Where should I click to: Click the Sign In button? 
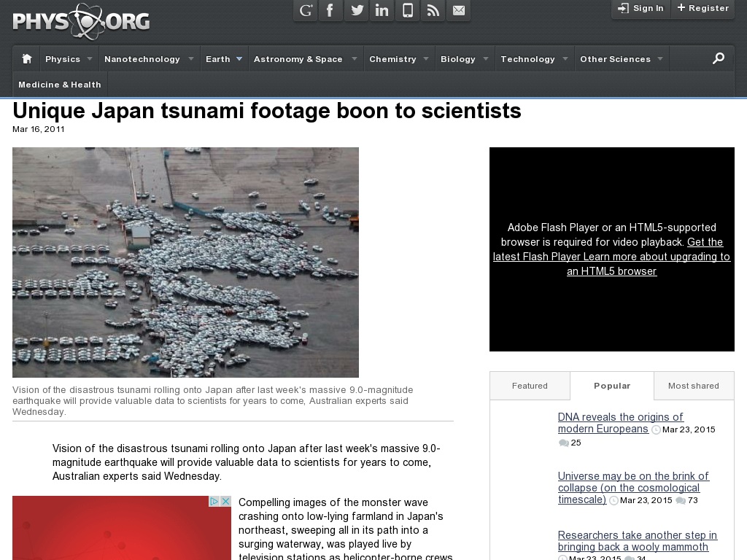click(640, 9)
